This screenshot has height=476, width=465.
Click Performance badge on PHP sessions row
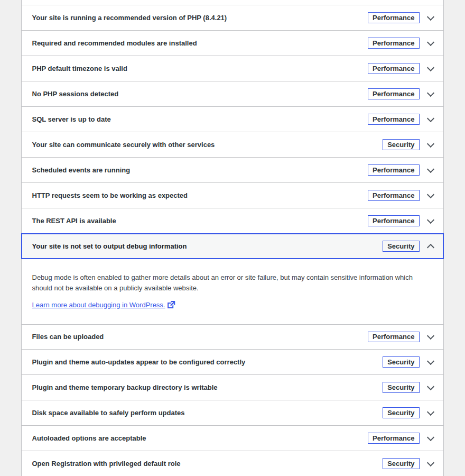tap(394, 94)
